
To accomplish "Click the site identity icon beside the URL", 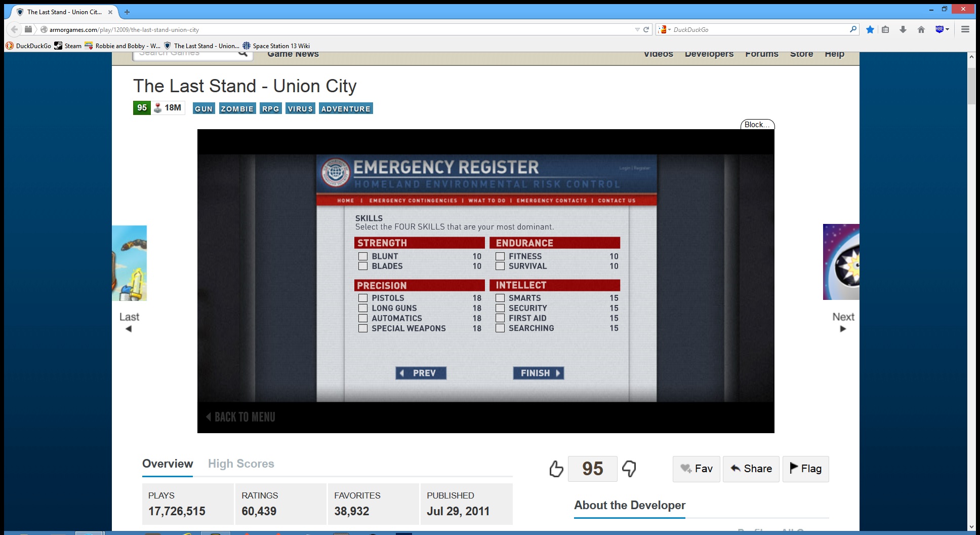I will 44,29.
